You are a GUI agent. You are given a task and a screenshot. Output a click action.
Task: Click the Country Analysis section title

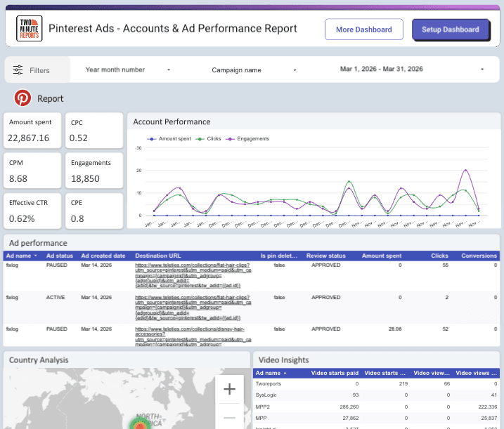pyautogui.click(x=39, y=360)
